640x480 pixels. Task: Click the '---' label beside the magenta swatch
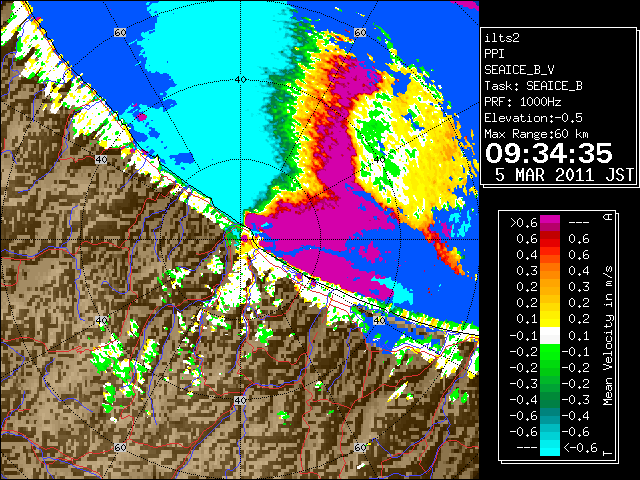click(579, 223)
